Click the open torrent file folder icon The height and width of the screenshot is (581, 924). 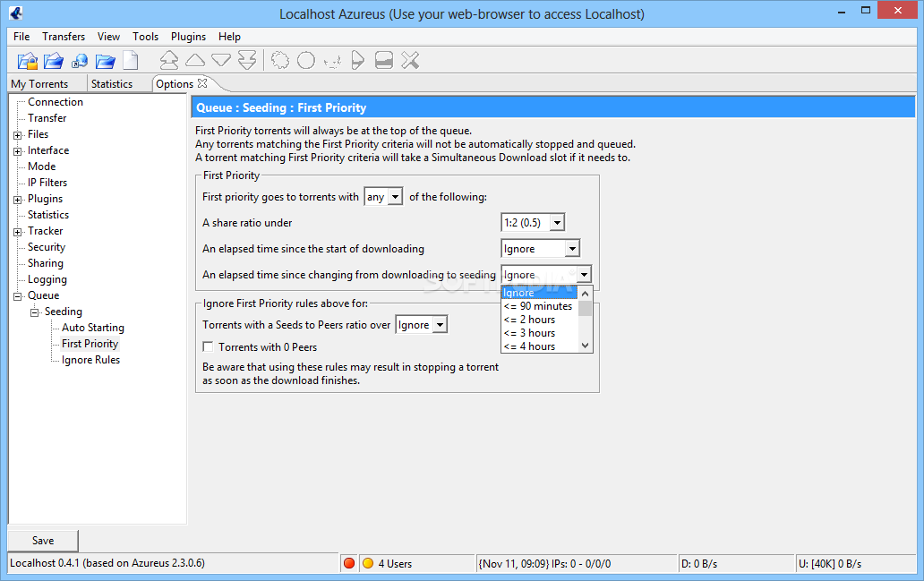54,60
